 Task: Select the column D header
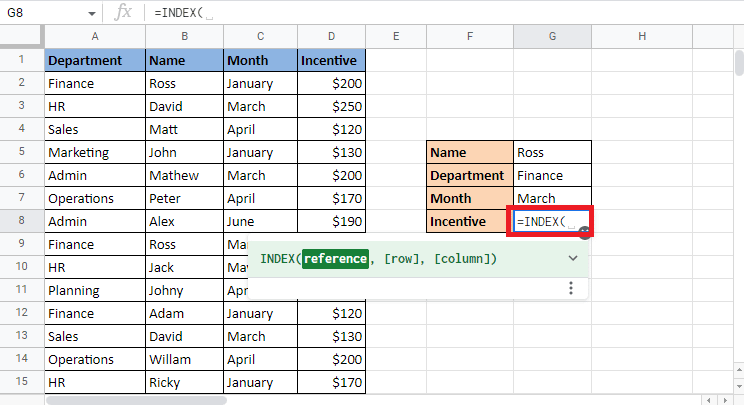pos(331,37)
